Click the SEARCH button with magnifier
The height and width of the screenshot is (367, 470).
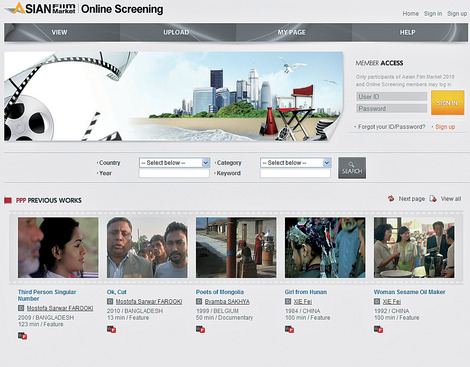(x=352, y=168)
